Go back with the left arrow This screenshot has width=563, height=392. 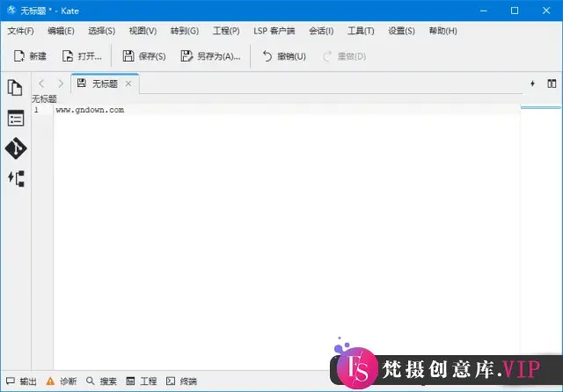(41, 83)
